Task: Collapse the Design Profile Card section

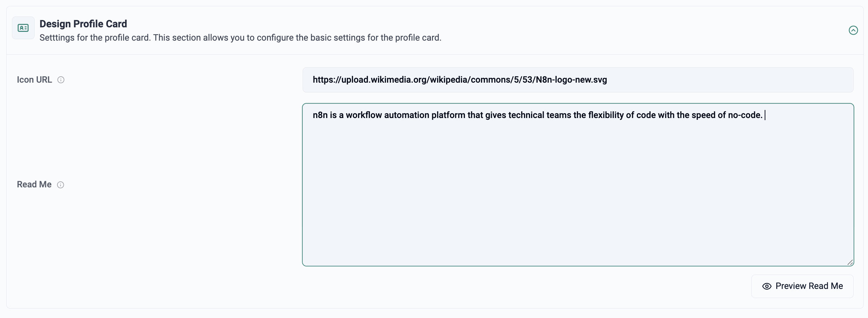Action: coord(853,30)
